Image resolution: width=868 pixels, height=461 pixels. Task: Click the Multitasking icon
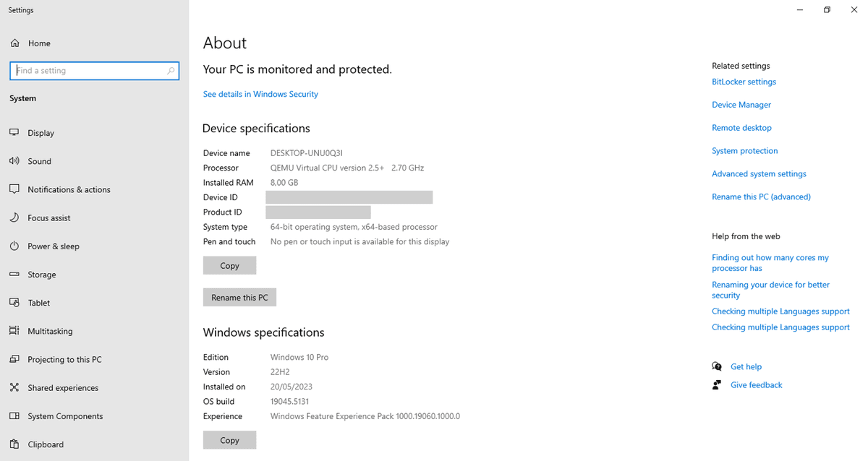coord(14,331)
